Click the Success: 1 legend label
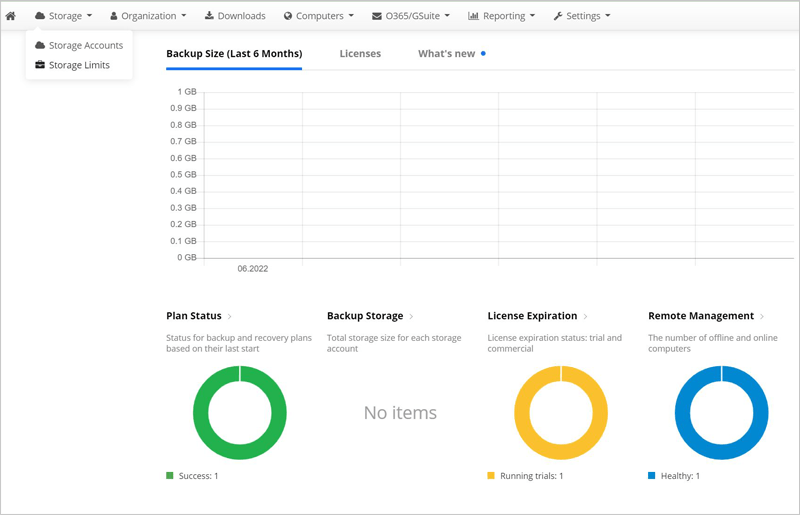This screenshot has width=800, height=515. coord(198,476)
